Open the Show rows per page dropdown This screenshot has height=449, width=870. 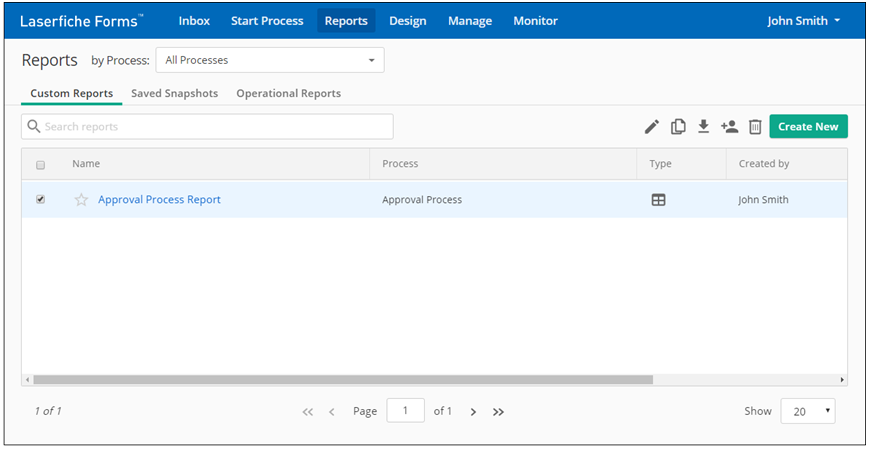point(807,411)
